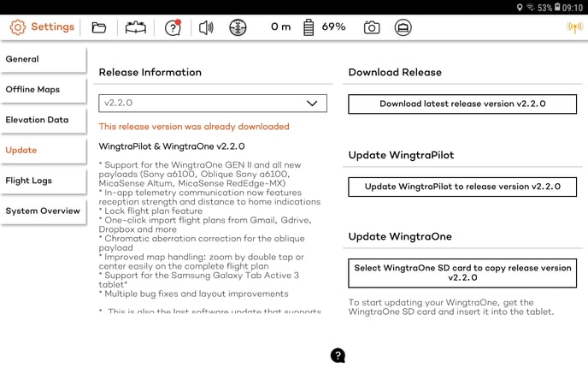
Task: Open the help question mark icon with red dot
Action: click(173, 27)
